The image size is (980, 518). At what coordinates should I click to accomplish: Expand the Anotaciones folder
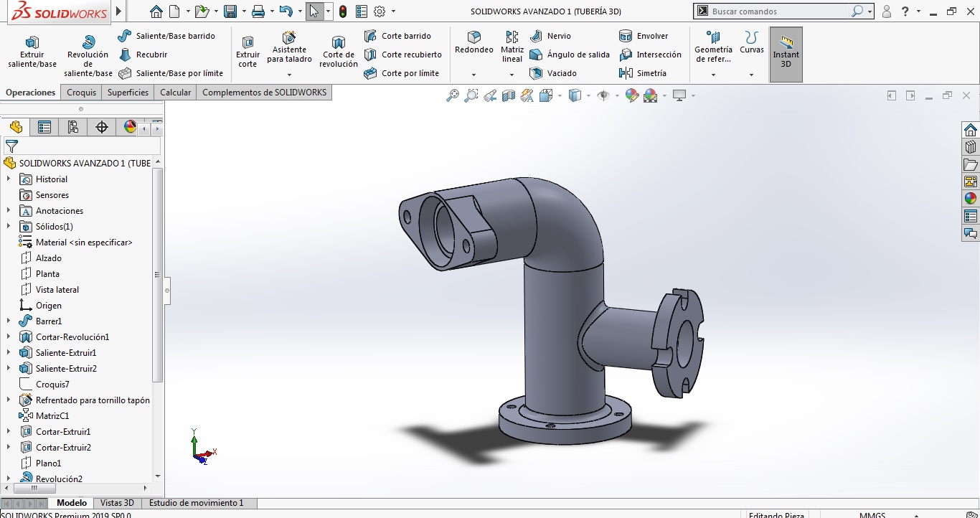9,211
